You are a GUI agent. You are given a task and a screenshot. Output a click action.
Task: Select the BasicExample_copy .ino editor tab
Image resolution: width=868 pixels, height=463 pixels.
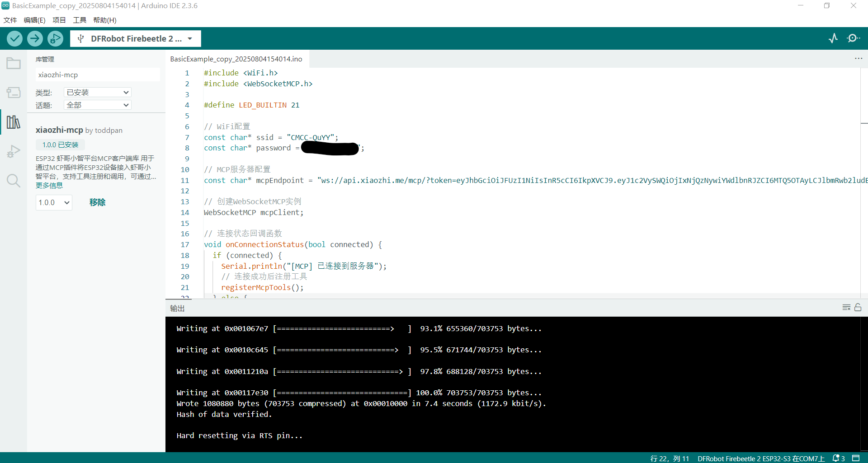[236, 59]
